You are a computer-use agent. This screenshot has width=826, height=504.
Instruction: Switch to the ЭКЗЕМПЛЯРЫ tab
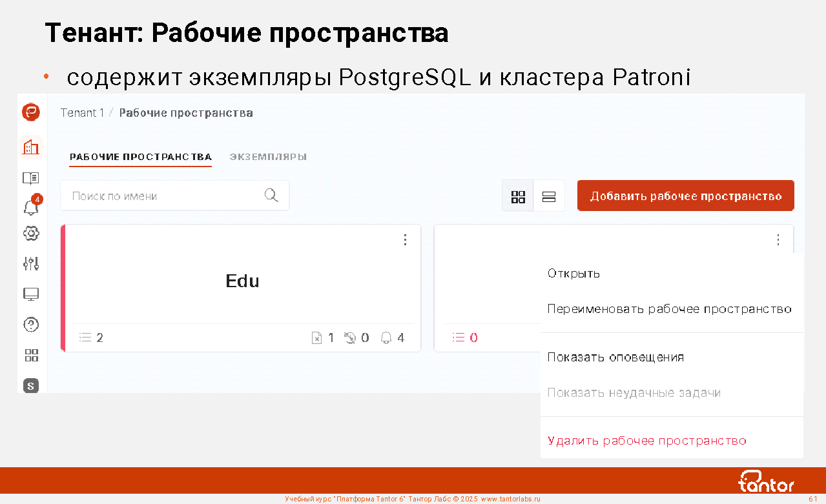(x=268, y=157)
